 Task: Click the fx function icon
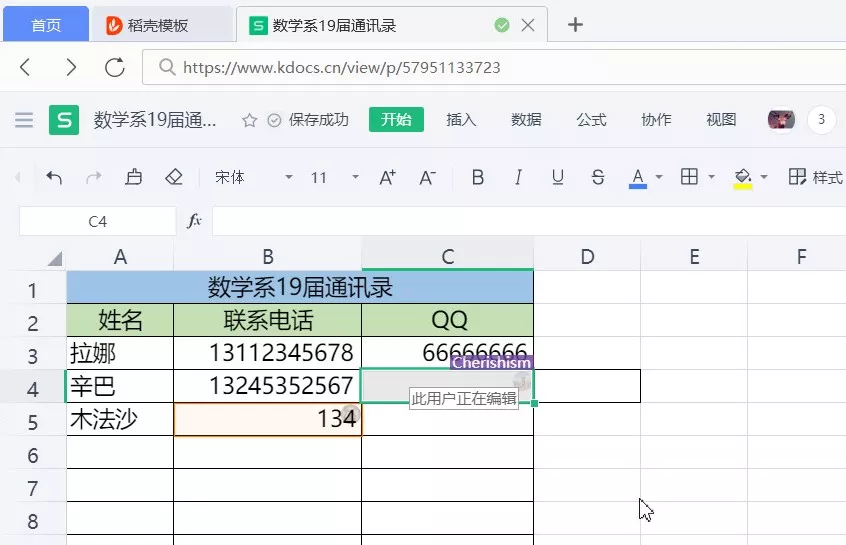[194, 221]
